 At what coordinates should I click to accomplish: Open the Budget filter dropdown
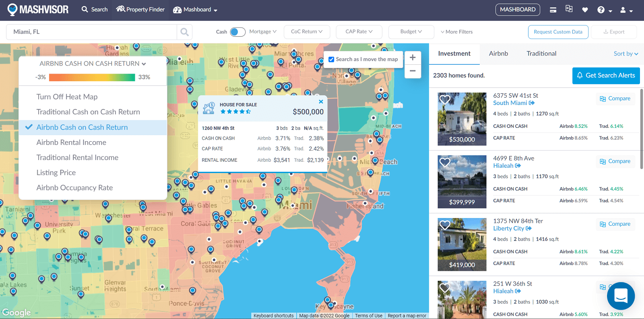(411, 32)
